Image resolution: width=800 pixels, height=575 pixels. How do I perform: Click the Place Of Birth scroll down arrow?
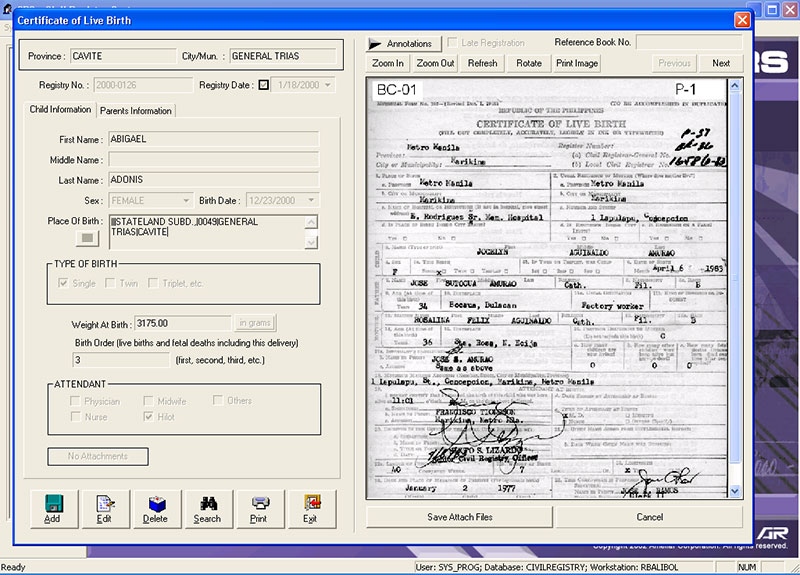(311, 242)
